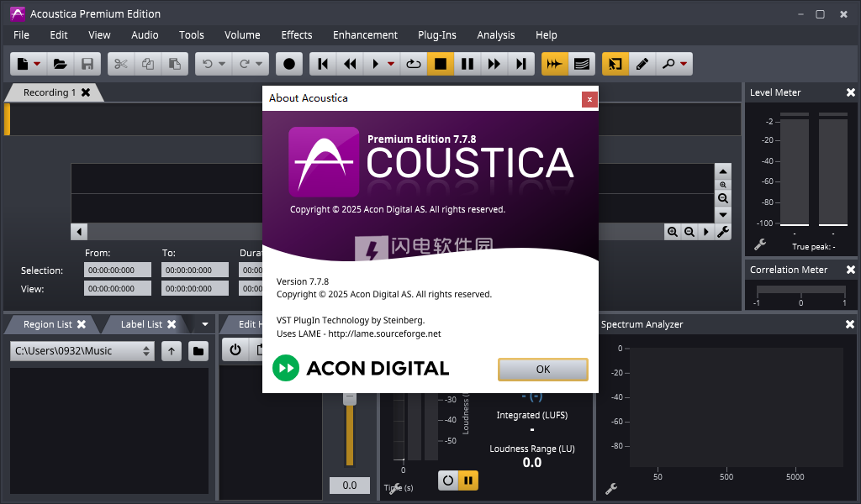
Task: Click the Redo arrow icon
Action: [245, 64]
